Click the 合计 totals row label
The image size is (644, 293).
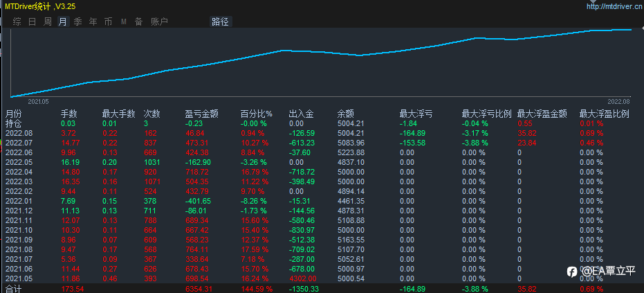[x=12, y=289]
